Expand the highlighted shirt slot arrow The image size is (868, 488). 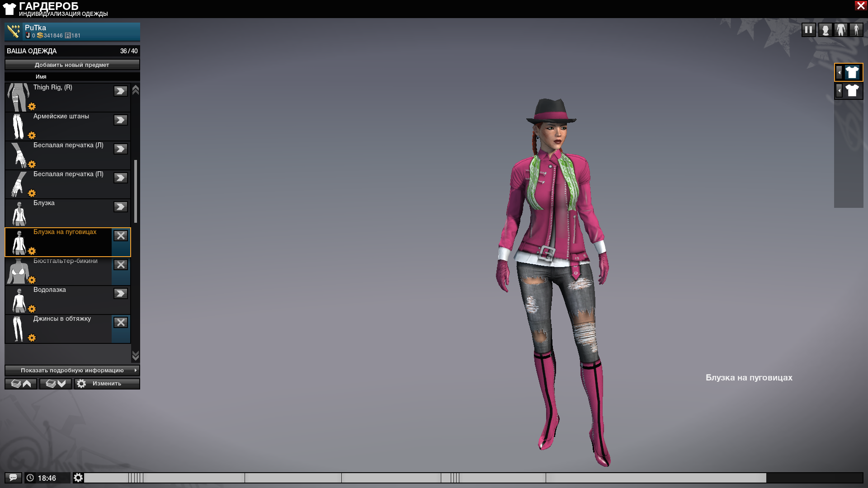point(839,72)
